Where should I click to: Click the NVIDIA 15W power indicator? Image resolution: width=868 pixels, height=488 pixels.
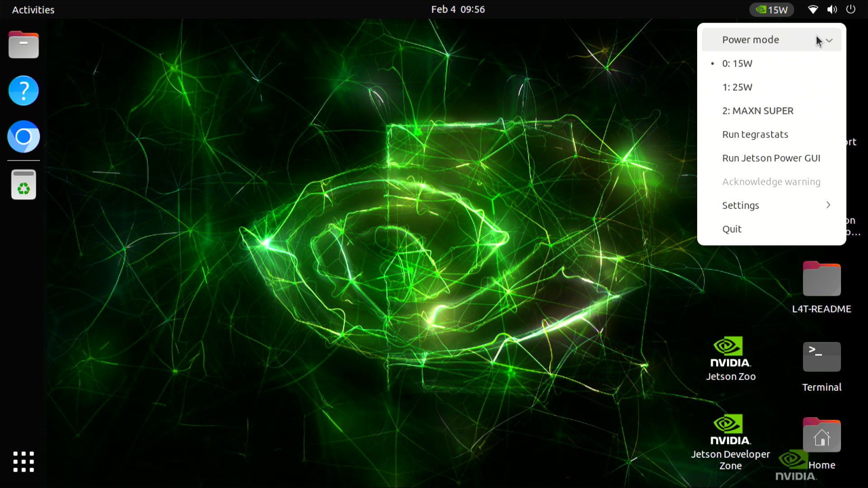(x=772, y=9)
